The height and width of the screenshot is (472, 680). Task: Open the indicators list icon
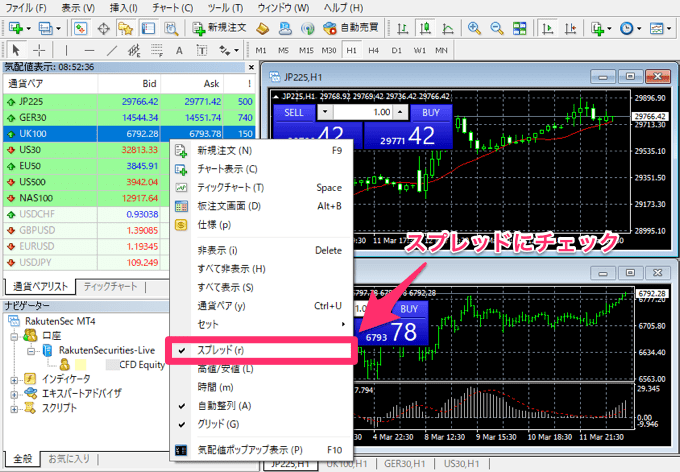[598, 29]
